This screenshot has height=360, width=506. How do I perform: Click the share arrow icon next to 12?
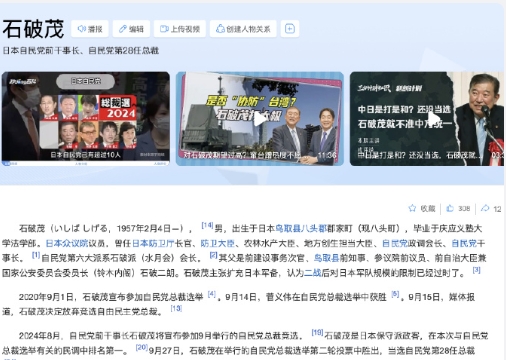(x=485, y=208)
